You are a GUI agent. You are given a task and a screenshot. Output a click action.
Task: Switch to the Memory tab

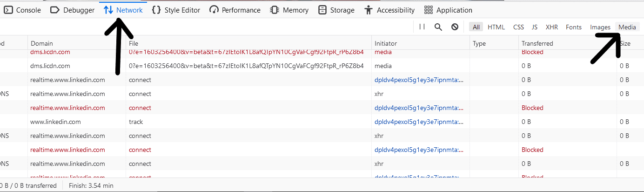(289, 10)
